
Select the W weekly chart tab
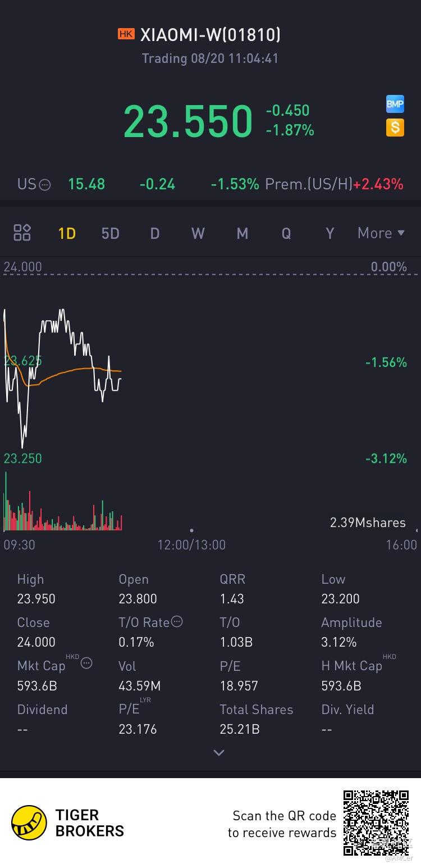(198, 233)
